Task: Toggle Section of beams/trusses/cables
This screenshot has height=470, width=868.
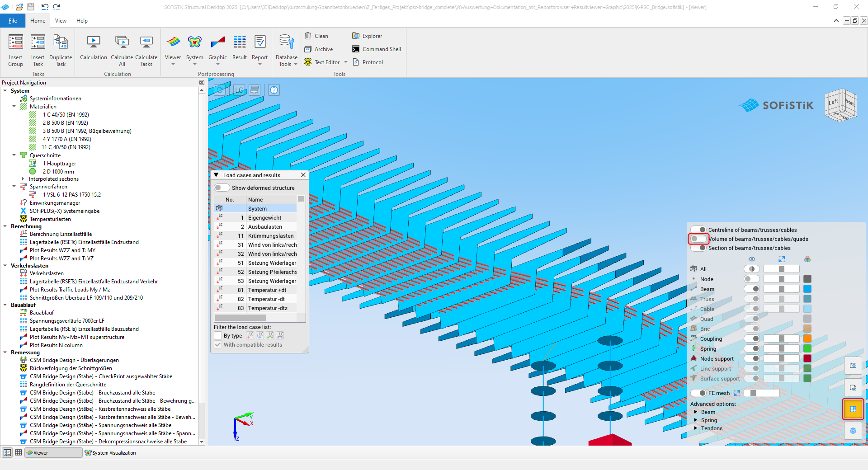Action: coord(699,248)
